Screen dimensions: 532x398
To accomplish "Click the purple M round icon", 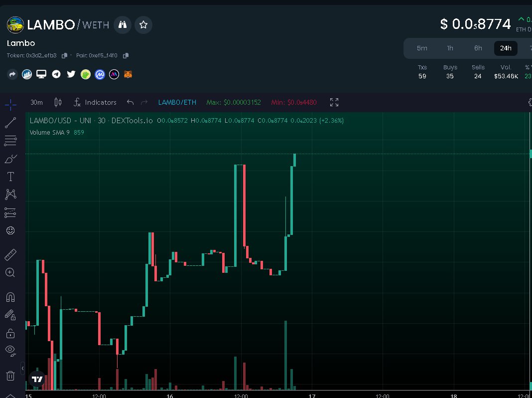I will (x=114, y=74).
